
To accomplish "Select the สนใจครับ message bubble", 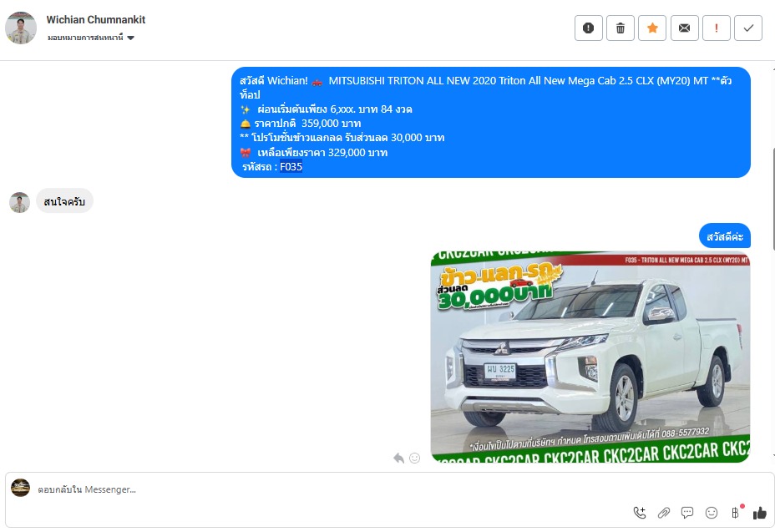I will [64, 201].
